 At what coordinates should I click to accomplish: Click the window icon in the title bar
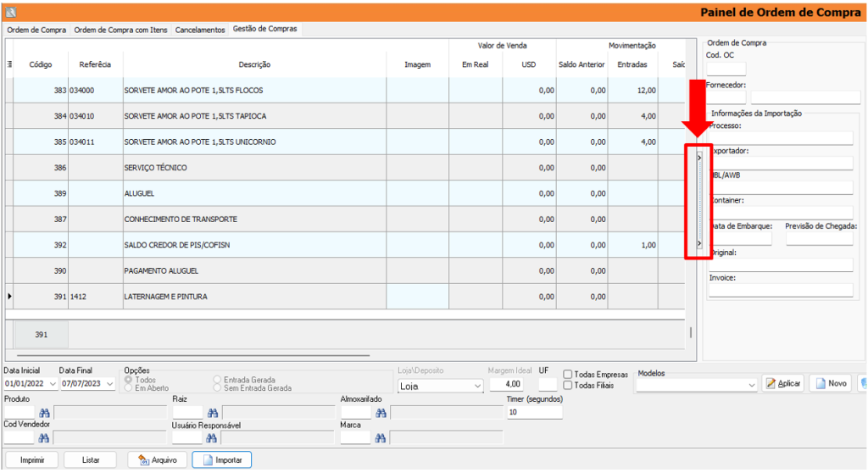click(x=10, y=12)
